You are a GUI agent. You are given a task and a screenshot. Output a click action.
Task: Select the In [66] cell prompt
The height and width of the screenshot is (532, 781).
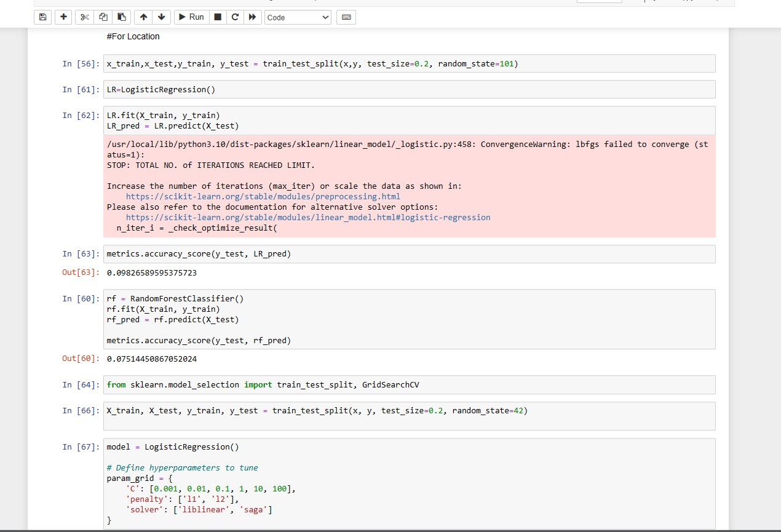point(81,411)
